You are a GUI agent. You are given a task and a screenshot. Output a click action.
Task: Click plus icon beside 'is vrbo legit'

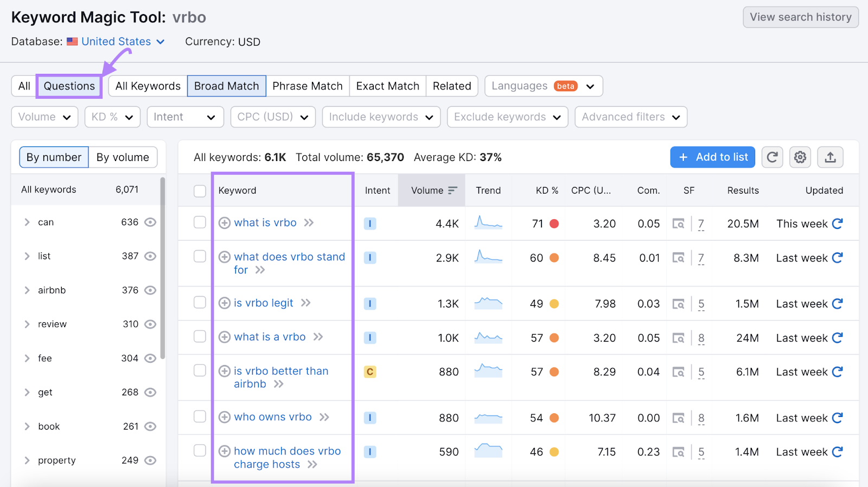pos(225,303)
